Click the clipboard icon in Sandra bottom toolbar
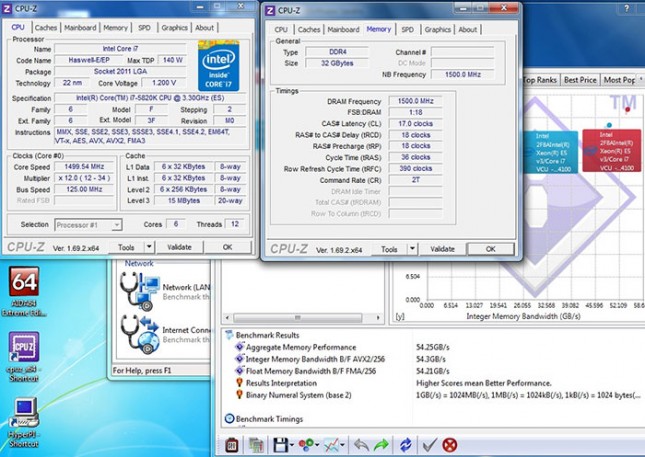This screenshot has height=457, width=645. [x=232, y=445]
